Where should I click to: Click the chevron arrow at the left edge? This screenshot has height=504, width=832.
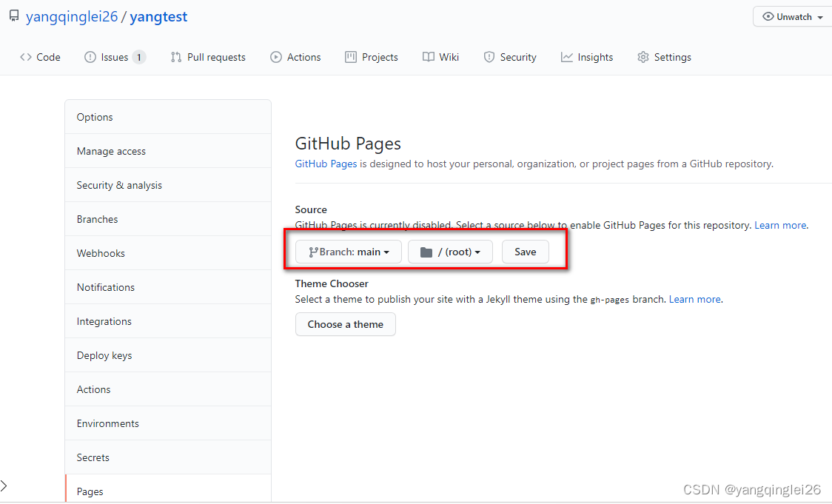(x=4, y=485)
